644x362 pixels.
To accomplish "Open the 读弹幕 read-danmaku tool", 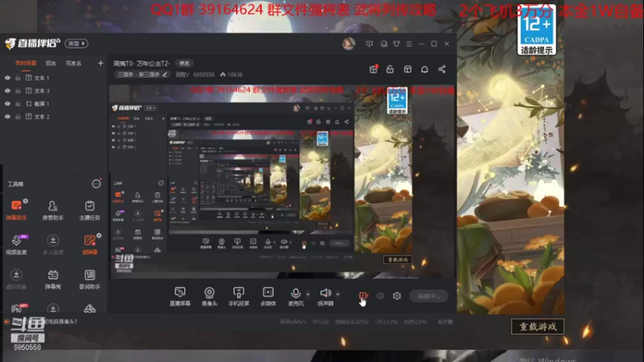I will 89,245.
